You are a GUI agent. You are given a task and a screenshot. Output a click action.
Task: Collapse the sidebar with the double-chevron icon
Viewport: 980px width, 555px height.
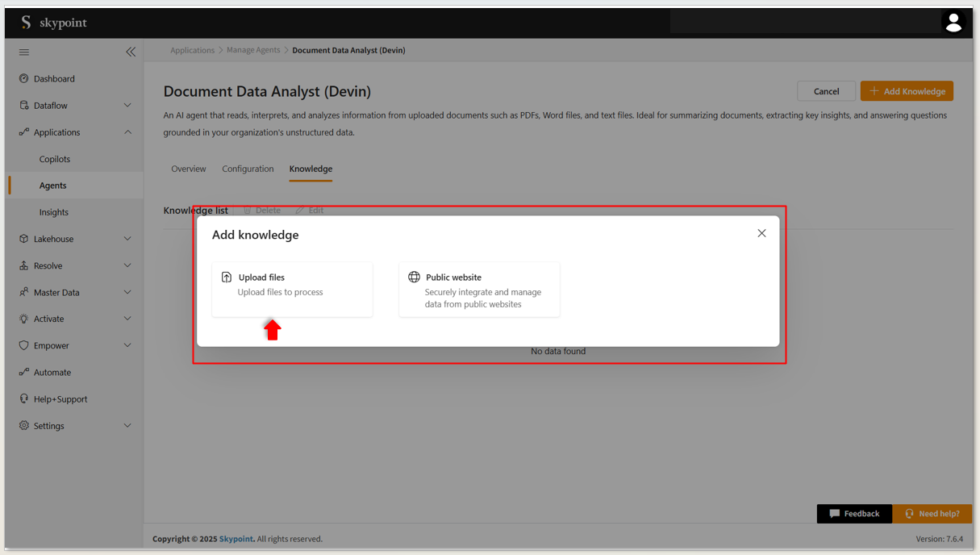[x=131, y=52]
